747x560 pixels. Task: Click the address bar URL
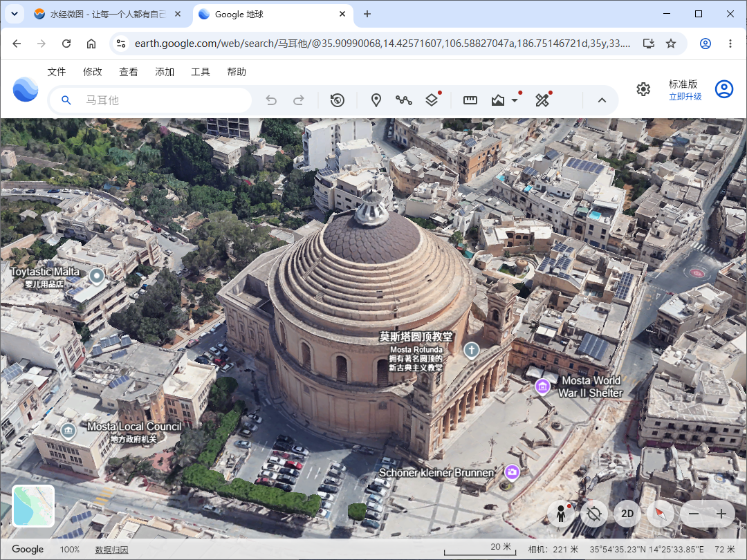[x=382, y=44]
